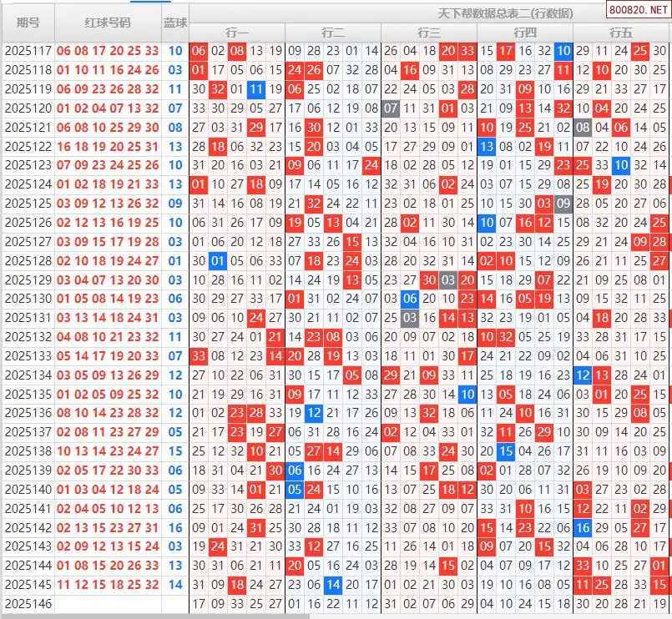
Task: Click issue number 2025117 in first row
Action: 28,51
